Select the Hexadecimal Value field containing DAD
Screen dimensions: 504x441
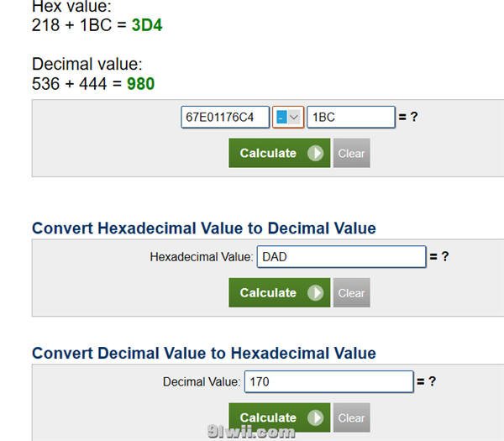(x=342, y=256)
